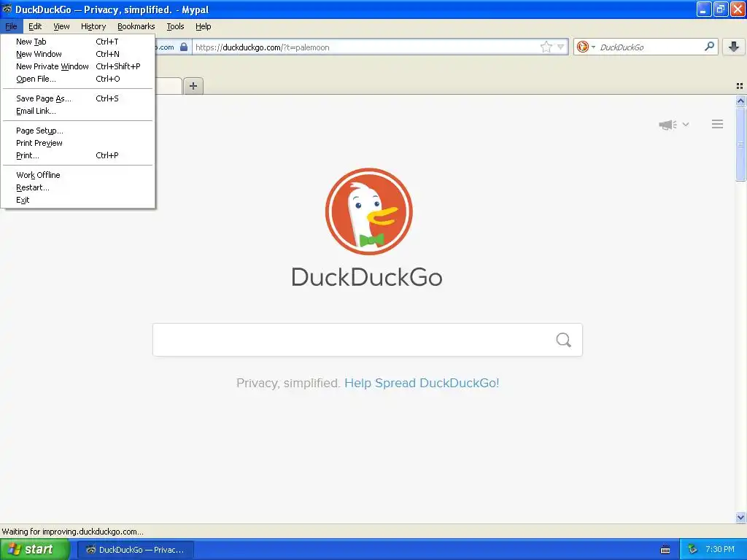
Task: Open a new tab with plus button
Action: 193,86
